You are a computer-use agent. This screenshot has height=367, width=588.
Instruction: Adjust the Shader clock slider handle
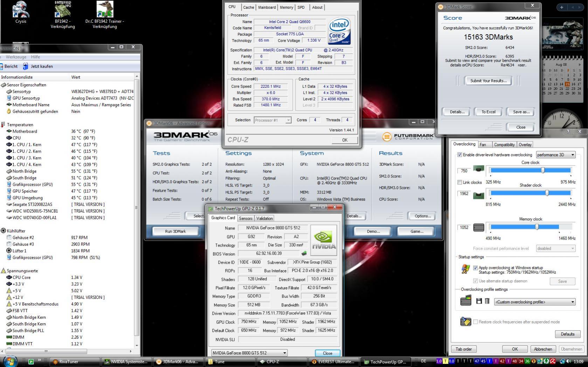click(547, 193)
